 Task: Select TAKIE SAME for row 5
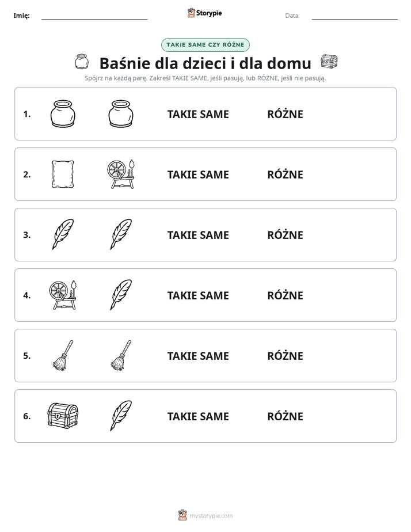(198, 356)
